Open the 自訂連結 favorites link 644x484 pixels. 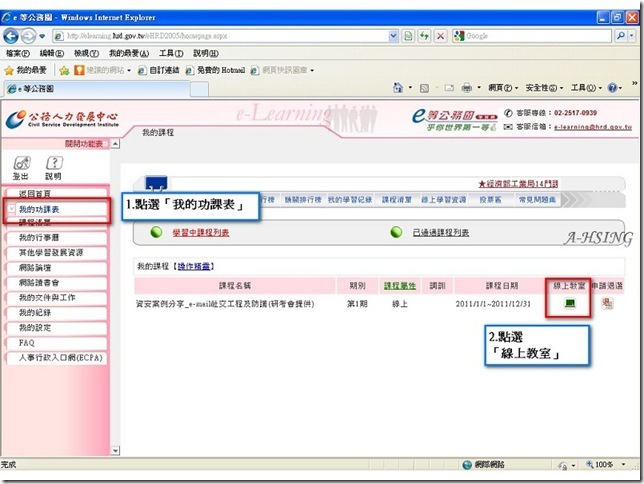tap(159, 70)
